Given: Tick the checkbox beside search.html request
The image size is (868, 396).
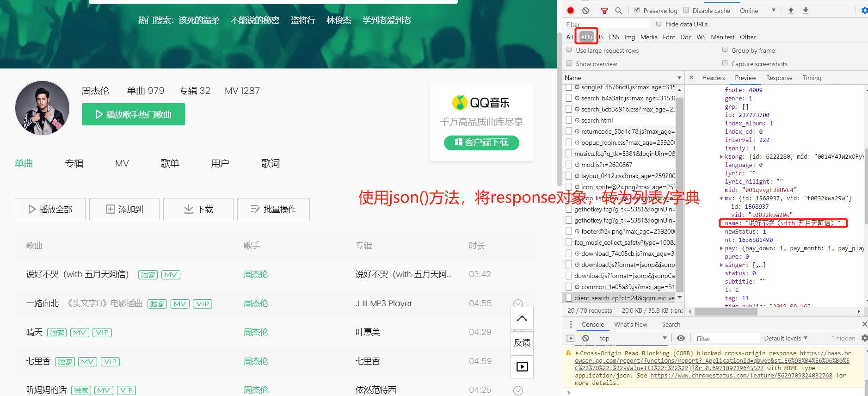Looking at the screenshot, I should coord(569,120).
